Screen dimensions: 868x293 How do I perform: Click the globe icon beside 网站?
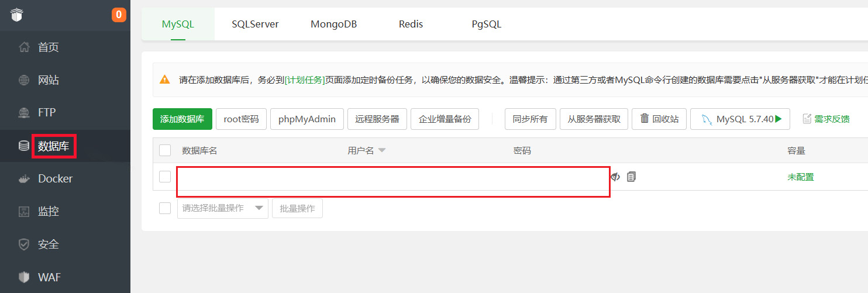click(24, 80)
